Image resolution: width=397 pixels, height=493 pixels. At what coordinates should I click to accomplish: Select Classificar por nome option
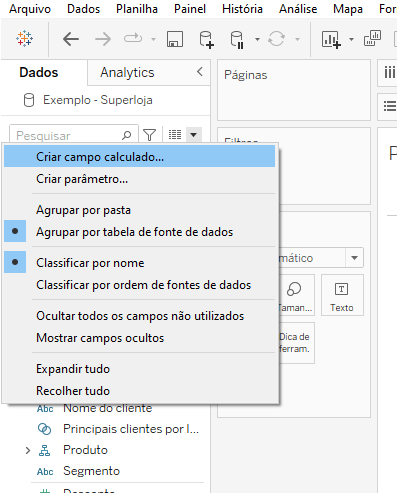click(x=139, y=263)
